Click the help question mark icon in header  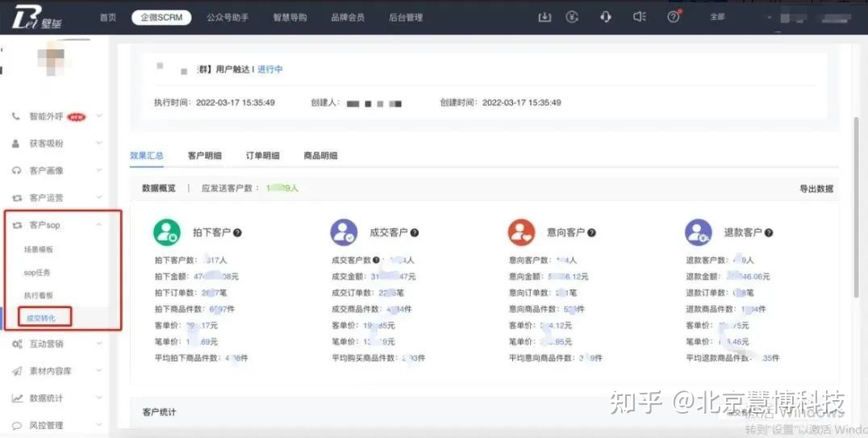[x=674, y=17]
